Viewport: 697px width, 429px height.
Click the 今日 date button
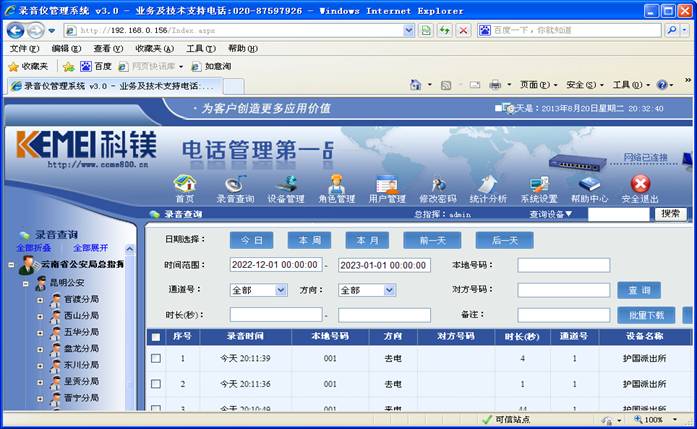point(252,241)
